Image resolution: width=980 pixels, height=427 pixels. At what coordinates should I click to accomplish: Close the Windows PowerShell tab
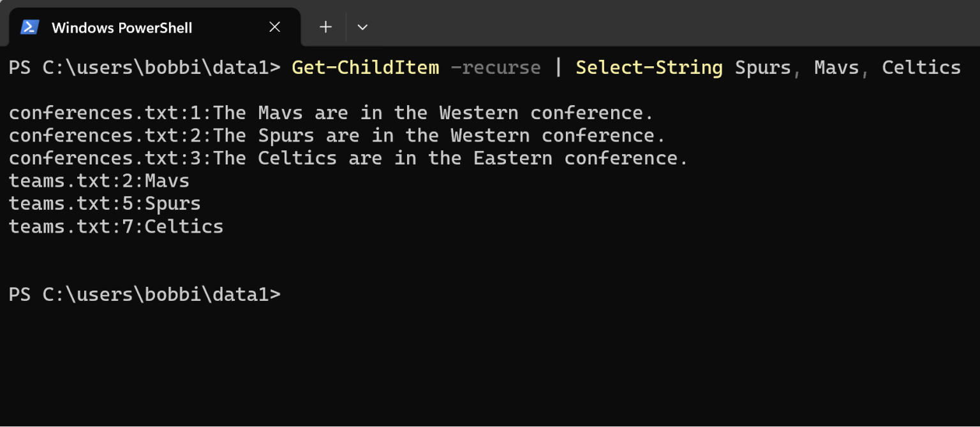click(274, 27)
